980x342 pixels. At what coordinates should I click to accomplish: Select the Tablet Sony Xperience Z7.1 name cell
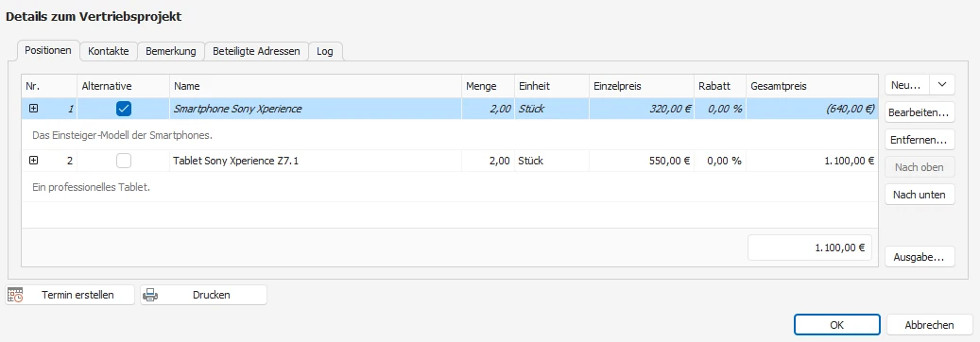(316, 161)
